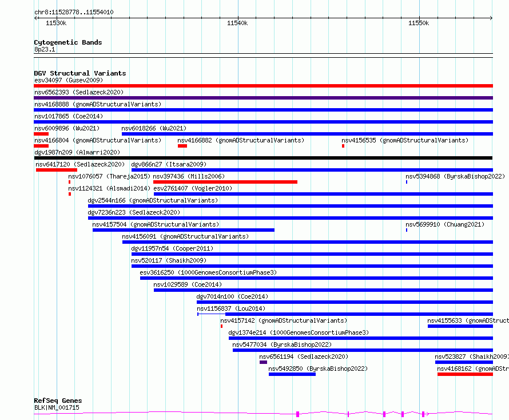Click nsv1076057 (Thareja2015) label
The image size is (509, 420).
pos(109,176)
